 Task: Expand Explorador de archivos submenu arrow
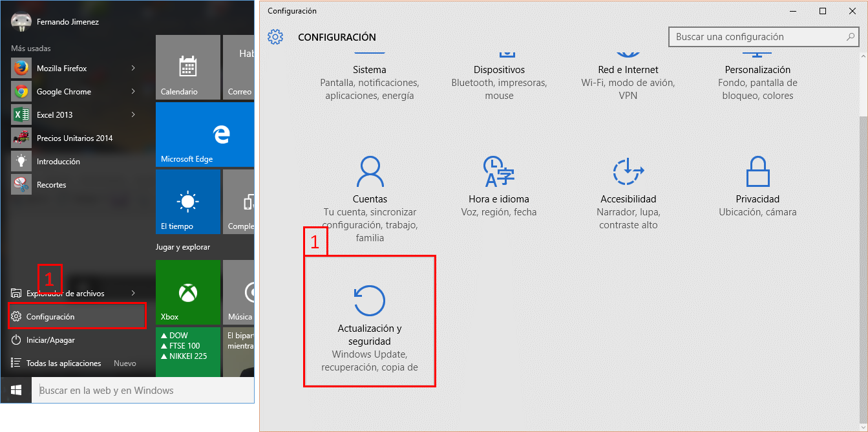click(x=133, y=293)
